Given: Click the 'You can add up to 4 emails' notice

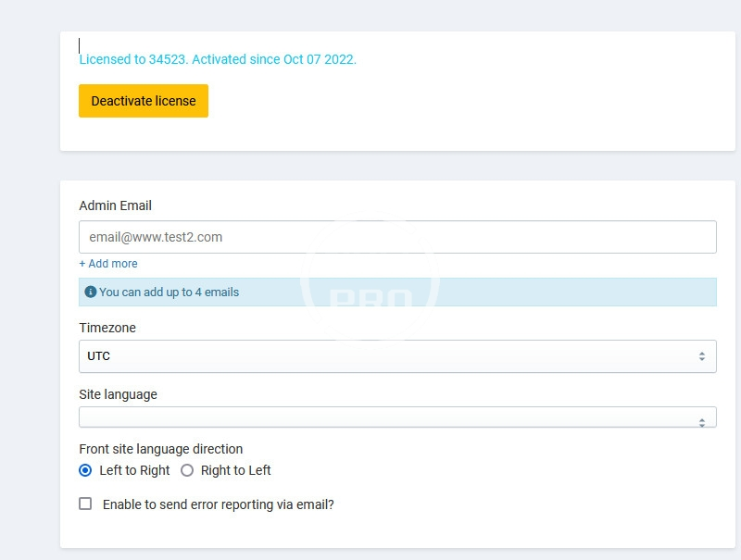Looking at the screenshot, I should [170, 292].
